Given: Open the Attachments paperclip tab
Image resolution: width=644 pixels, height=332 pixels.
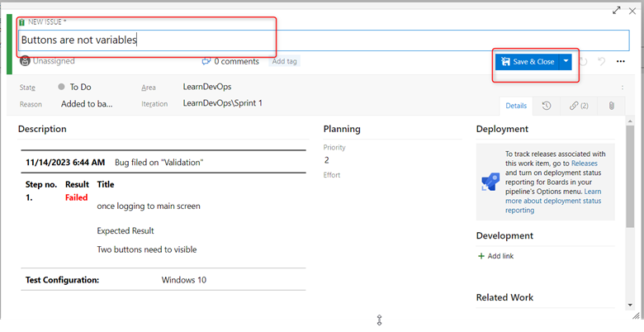Looking at the screenshot, I should 611,106.
